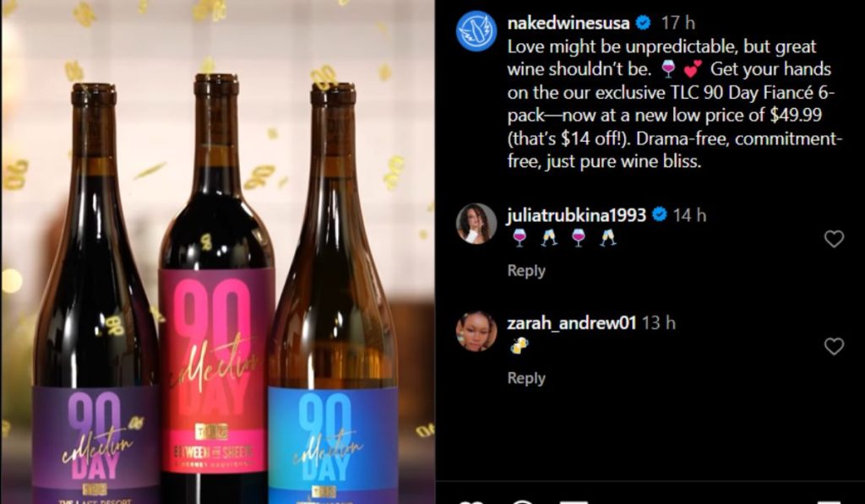Viewport: 865px width, 504px height.
Task: Reply to zarah_andrew01's comment
Action: (526, 378)
